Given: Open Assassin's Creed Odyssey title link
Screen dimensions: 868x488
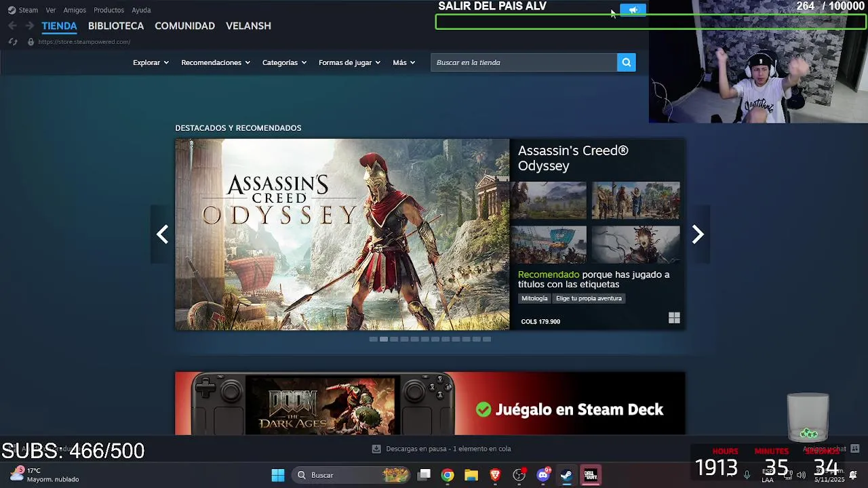Looking at the screenshot, I should (573, 158).
